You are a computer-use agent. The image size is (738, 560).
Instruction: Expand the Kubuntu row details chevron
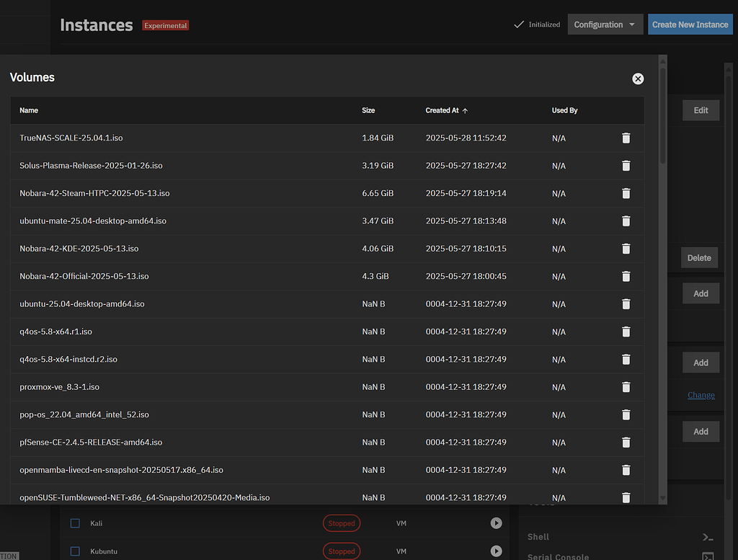[496, 551]
